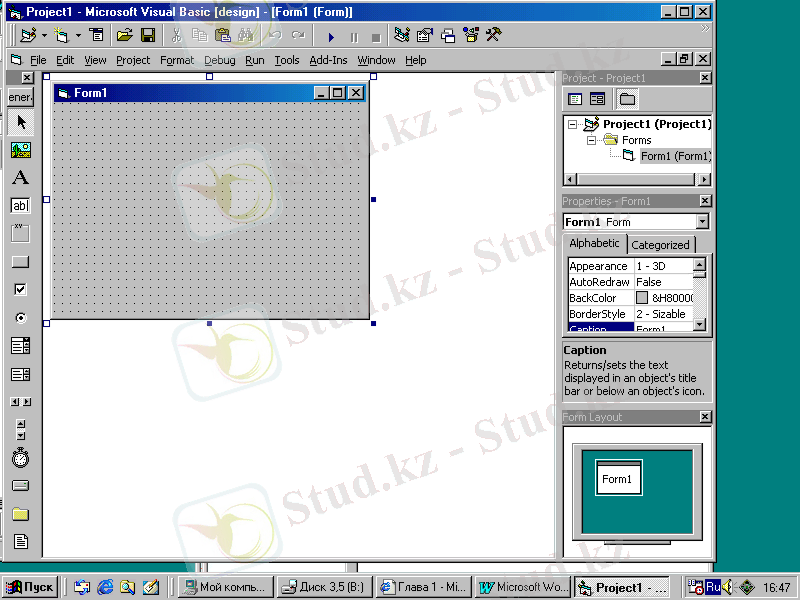Viewport: 800px width, 600px height.
Task: Select the vertical scrollbar tool
Action: (x=20, y=430)
